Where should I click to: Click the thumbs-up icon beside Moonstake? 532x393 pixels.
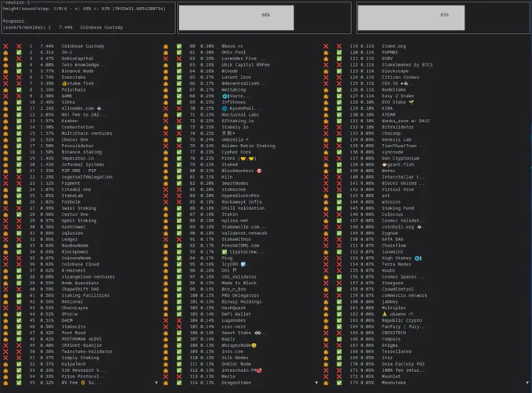tap(325, 383)
